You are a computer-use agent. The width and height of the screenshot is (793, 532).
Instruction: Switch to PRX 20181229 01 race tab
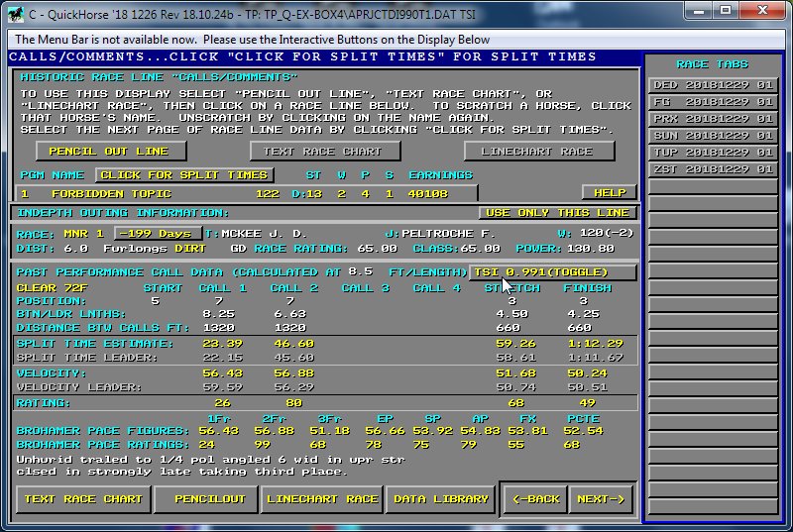(x=713, y=119)
